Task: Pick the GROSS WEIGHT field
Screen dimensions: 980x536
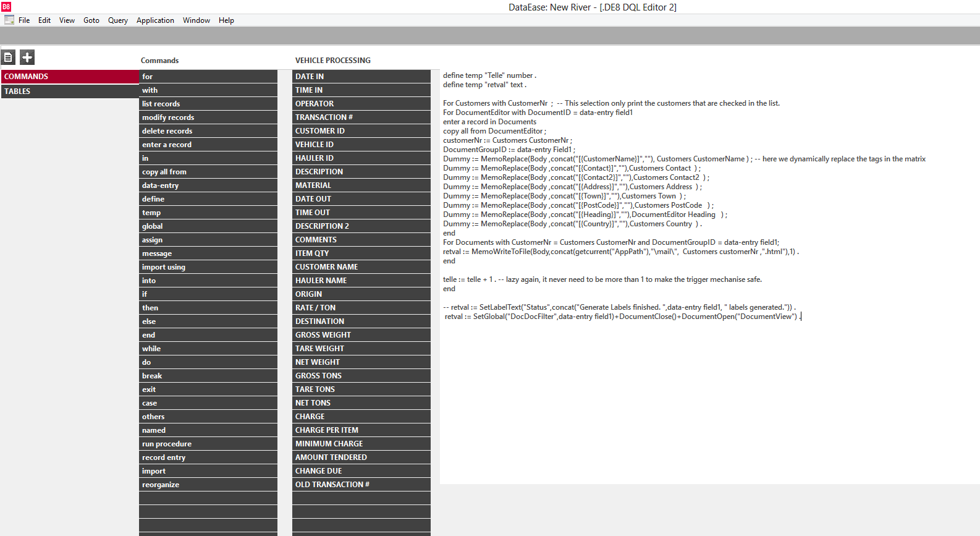Action: click(361, 335)
